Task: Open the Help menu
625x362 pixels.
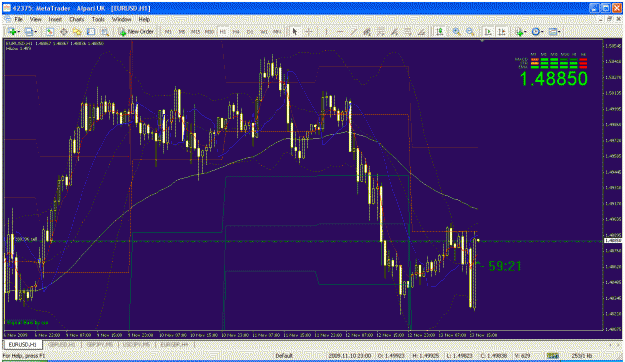Action: coord(144,19)
